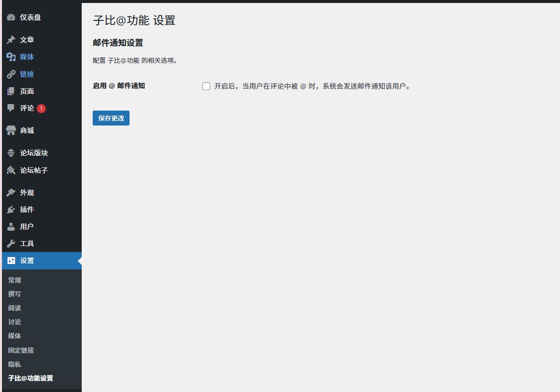The width and height of the screenshot is (560, 392).
Task: Click the 保存更改 save button
Action: [111, 118]
